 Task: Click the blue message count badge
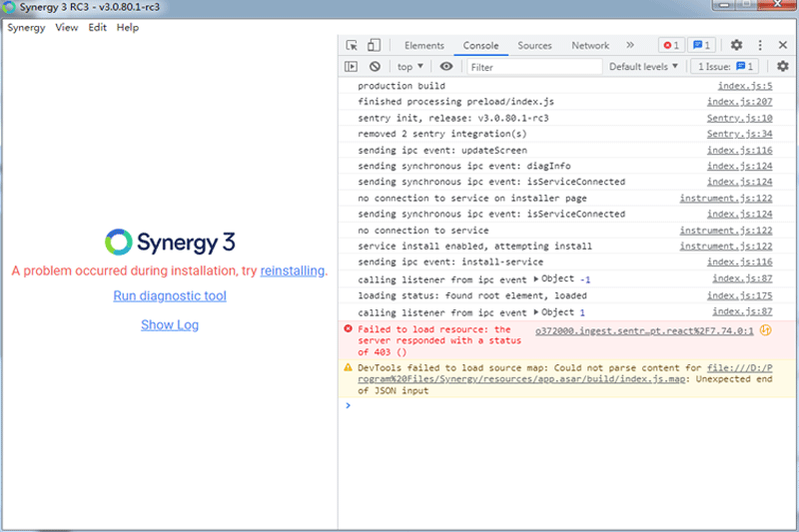click(x=702, y=45)
